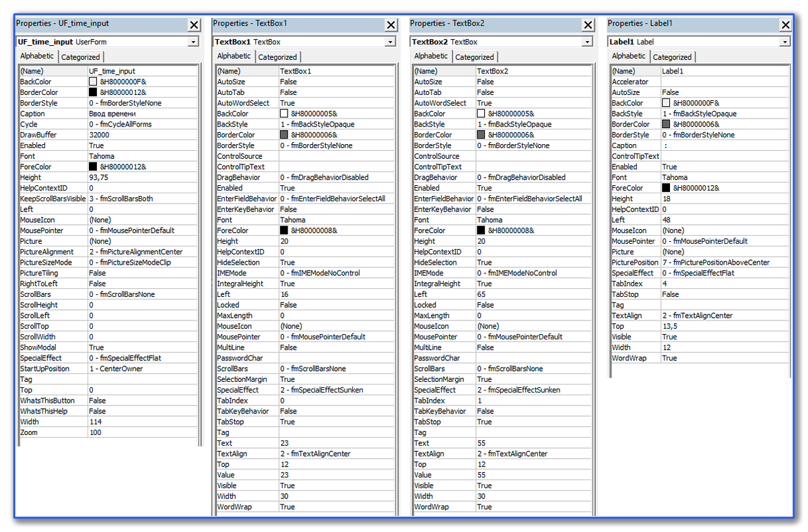Screen dimensions: 808x532
Task: Select Alphabetic tab in TextBox1 properties
Action: [234, 56]
